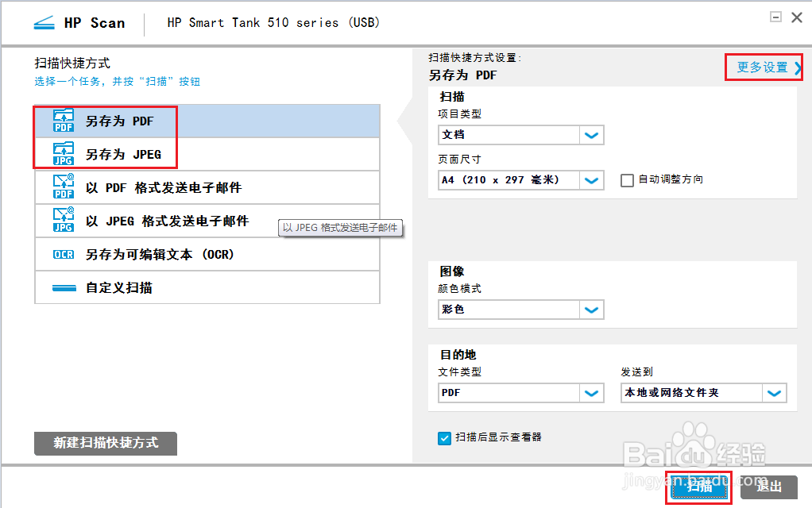Screen dimensions: 812x508
Task: Choose 以 PDF 格式发送电子邮件 shortcut
Action: pos(207,187)
